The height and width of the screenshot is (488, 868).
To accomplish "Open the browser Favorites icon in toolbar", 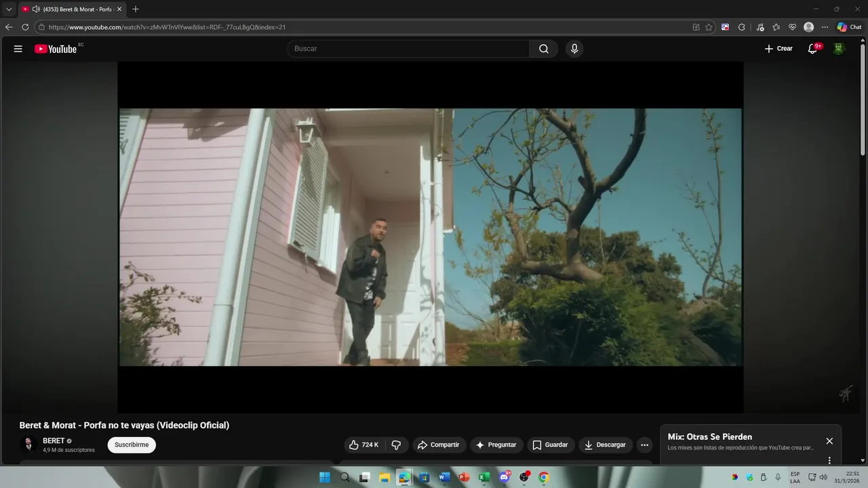I will click(x=776, y=27).
